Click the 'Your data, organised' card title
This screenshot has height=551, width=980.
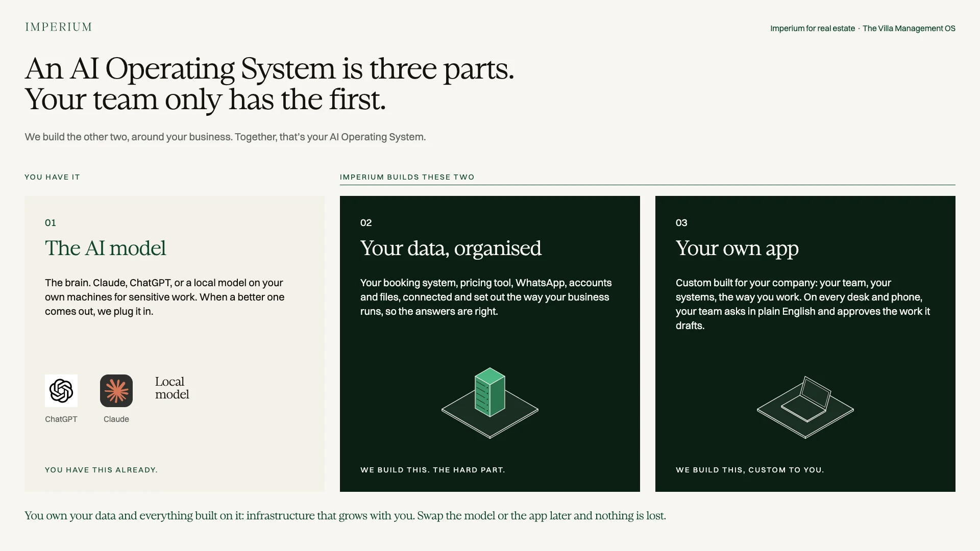pos(451,248)
